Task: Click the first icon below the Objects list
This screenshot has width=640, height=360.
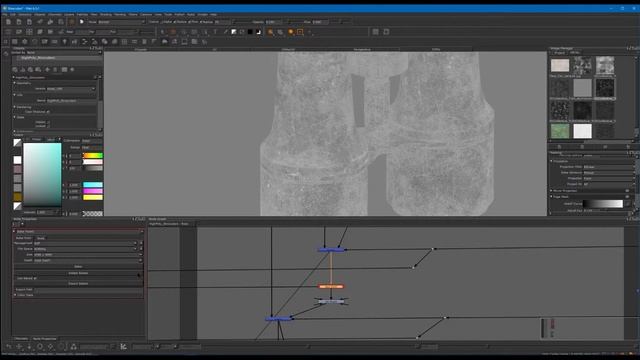Action: click(15, 69)
